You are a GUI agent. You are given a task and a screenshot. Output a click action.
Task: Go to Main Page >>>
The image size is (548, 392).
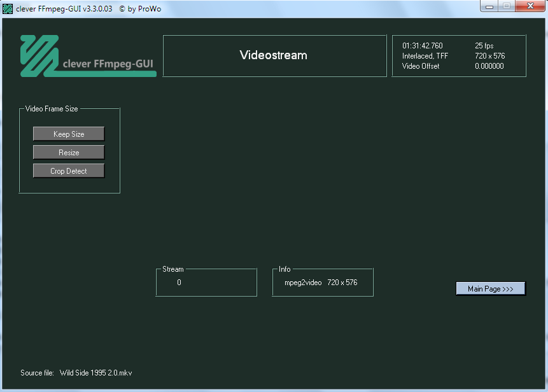tap(490, 288)
